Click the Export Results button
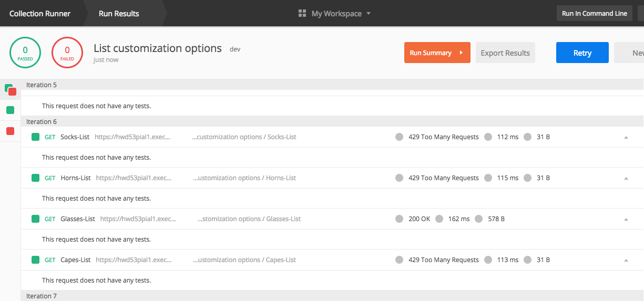The image size is (644, 301). pos(505,53)
